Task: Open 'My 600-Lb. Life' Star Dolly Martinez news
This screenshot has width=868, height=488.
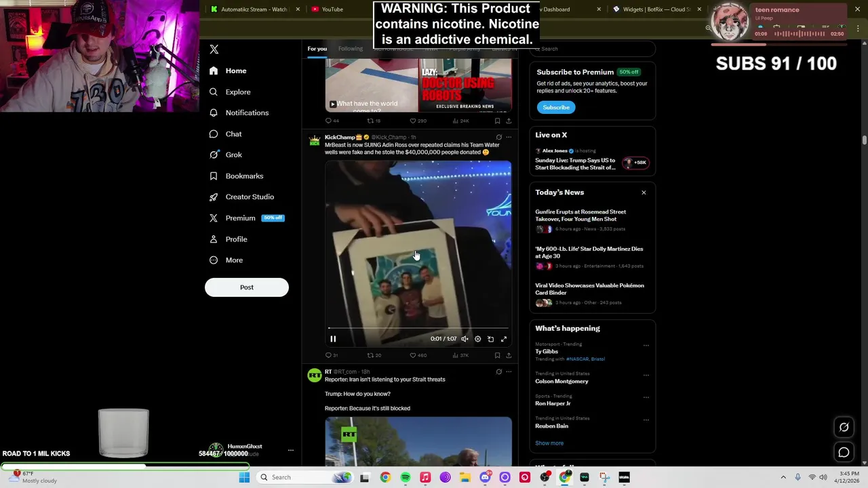Action: tap(592, 257)
